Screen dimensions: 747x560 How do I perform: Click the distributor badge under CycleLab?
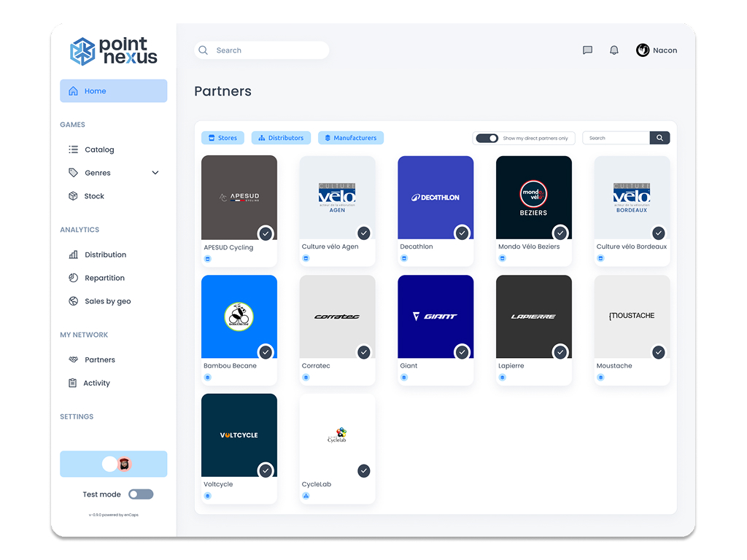306,496
